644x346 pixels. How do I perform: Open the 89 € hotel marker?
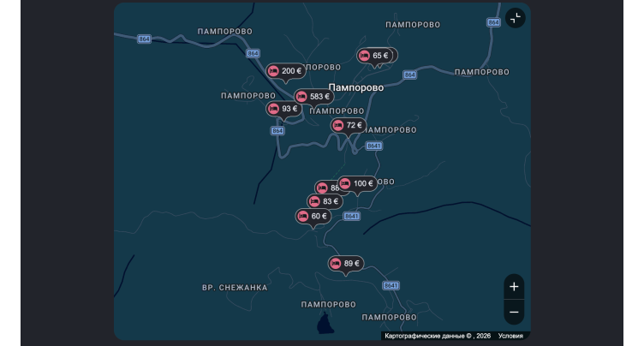point(346,264)
